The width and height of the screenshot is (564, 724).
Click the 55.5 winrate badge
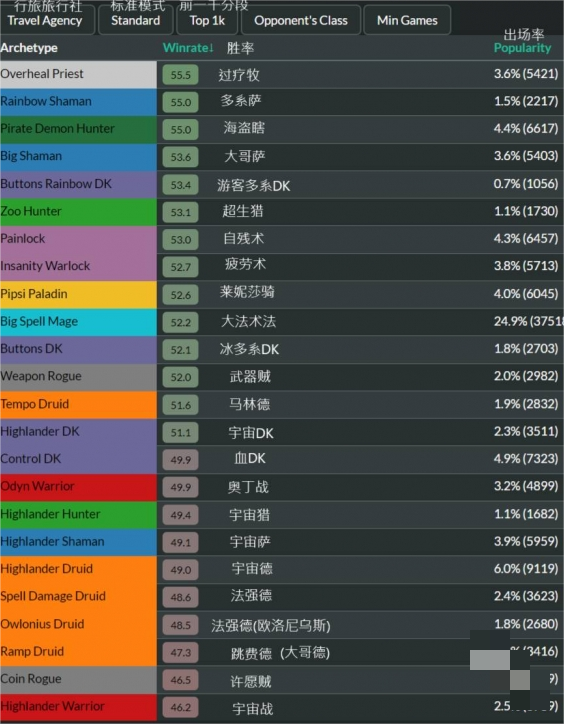coord(181,75)
